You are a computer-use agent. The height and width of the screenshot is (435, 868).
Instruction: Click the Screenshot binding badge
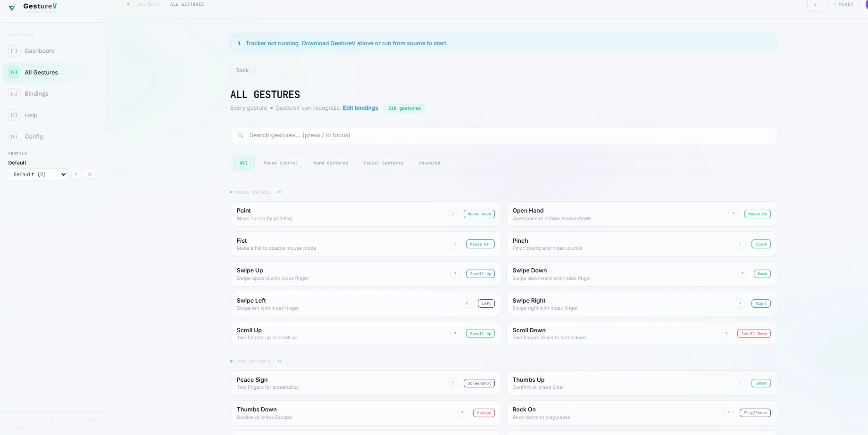(x=479, y=383)
